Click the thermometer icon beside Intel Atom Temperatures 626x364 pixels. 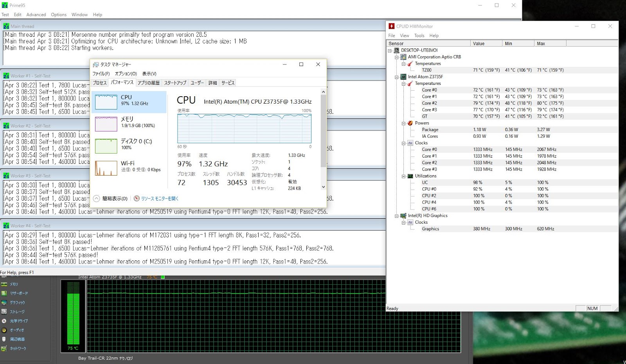410,84
